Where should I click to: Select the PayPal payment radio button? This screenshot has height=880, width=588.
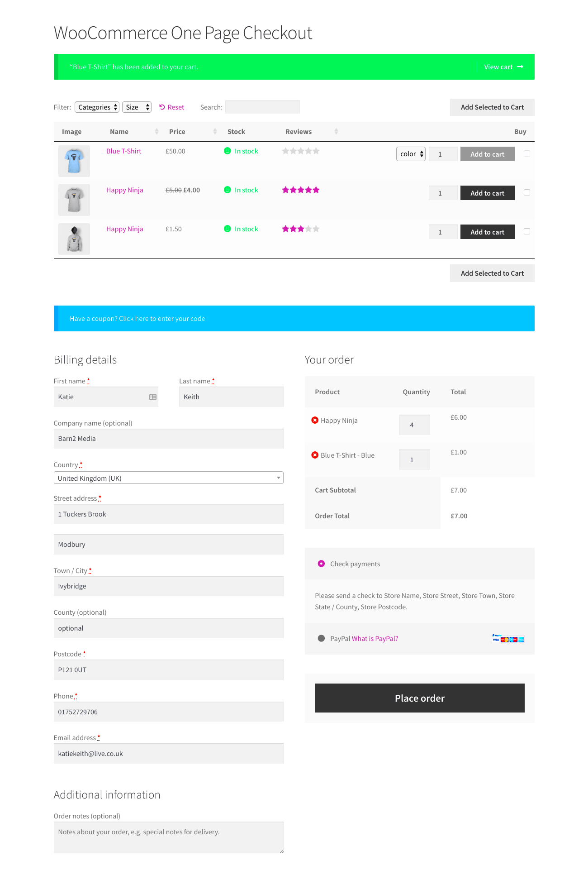(x=321, y=638)
